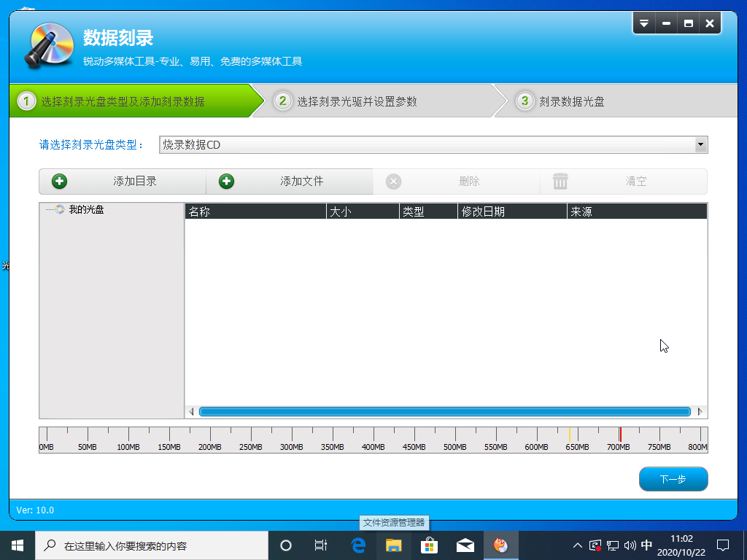Click the green plus Add Directory icon
This screenshot has height=560, width=747.
pyautogui.click(x=60, y=182)
